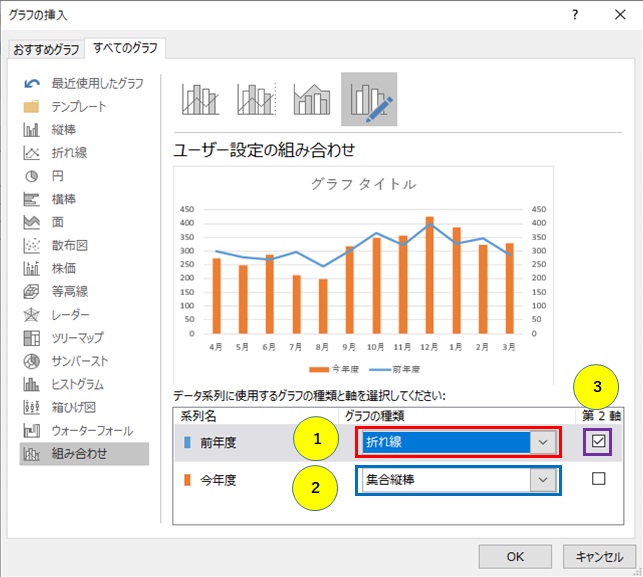The image size is (643, 577).
Task: Switch to the すべてのグラフ tab
Action: click(125, 48)
